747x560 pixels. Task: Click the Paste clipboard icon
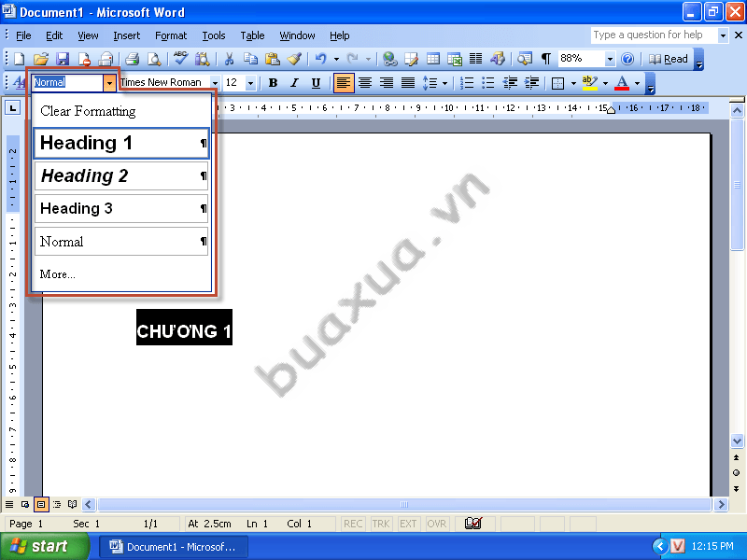[x=273, y=59]
